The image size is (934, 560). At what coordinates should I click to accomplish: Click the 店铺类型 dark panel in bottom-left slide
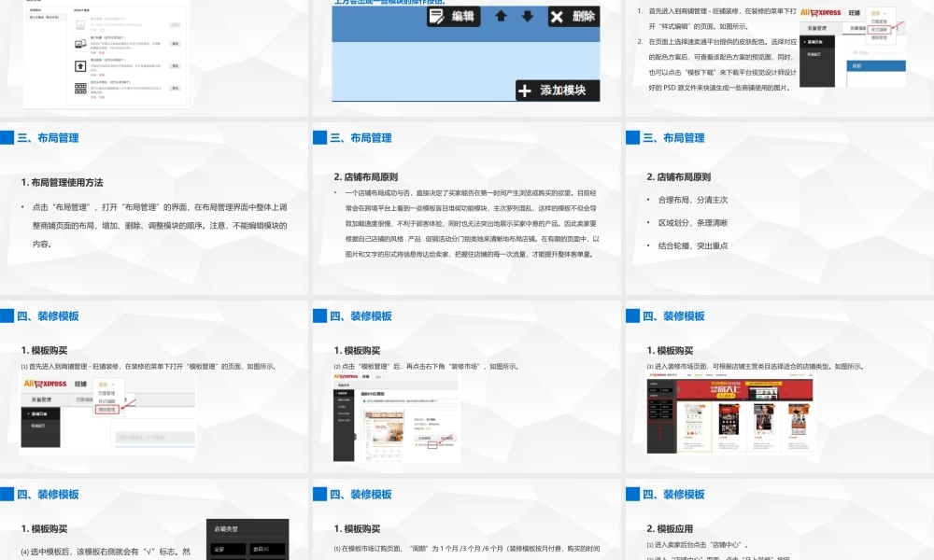(247, 539)
